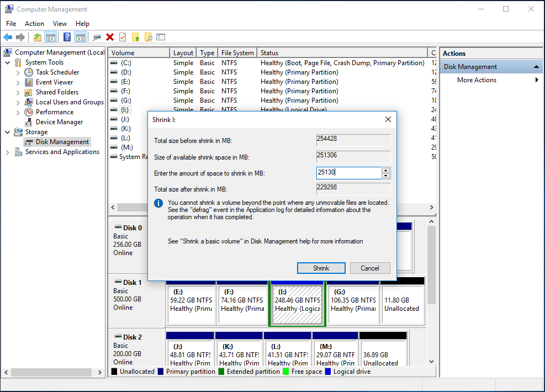Click the red Delete Volume icon
Viewport: 545px width, 392px height.
[109, 37]
